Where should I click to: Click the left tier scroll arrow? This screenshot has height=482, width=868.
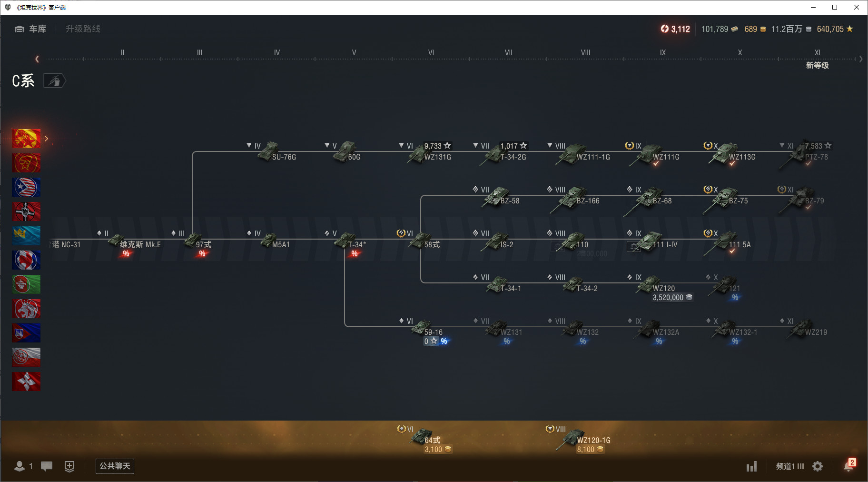(37, 59)
